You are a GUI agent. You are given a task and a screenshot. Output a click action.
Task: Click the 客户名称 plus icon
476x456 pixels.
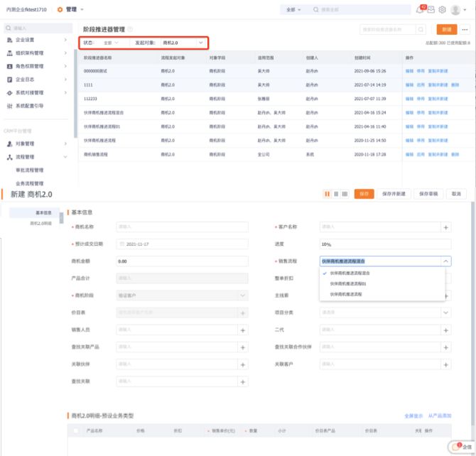click(446, 227)
